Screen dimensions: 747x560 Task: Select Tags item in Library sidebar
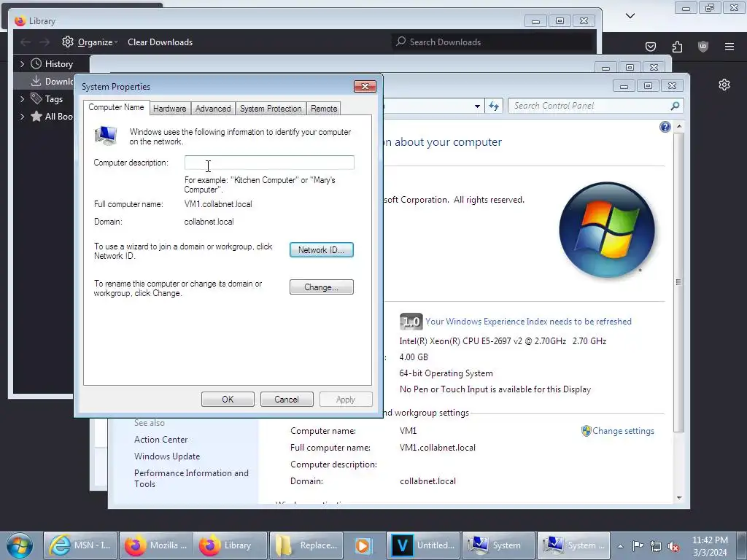click(47, 98)
